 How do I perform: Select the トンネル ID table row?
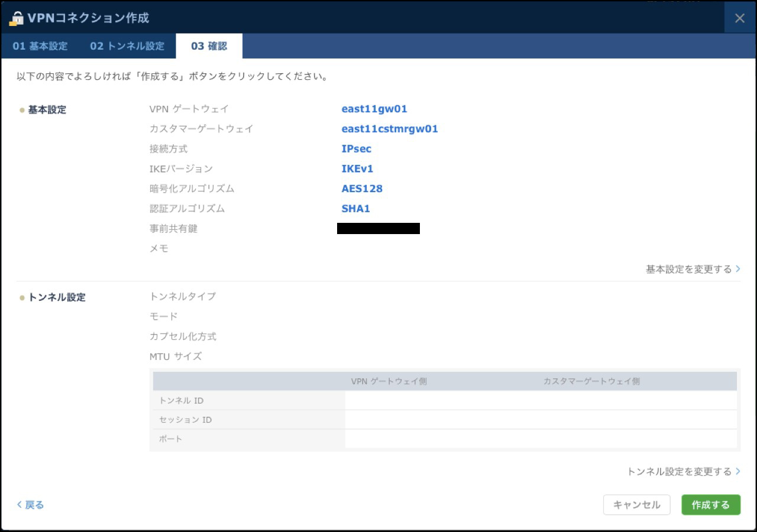[x=444, y=401]
